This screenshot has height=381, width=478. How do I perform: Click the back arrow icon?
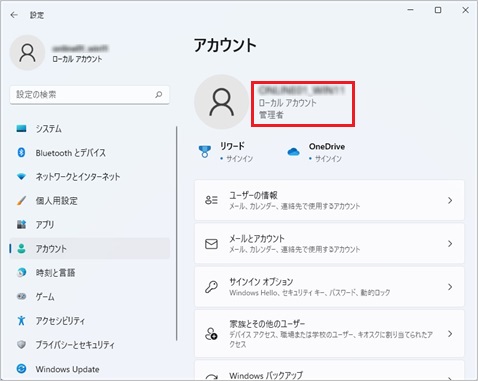(14, 15)
